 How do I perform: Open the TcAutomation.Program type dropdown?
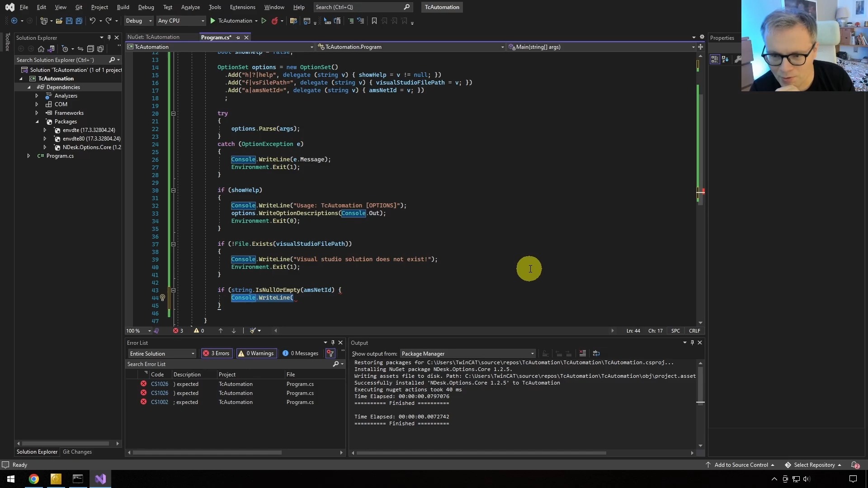tap(411, 47)
